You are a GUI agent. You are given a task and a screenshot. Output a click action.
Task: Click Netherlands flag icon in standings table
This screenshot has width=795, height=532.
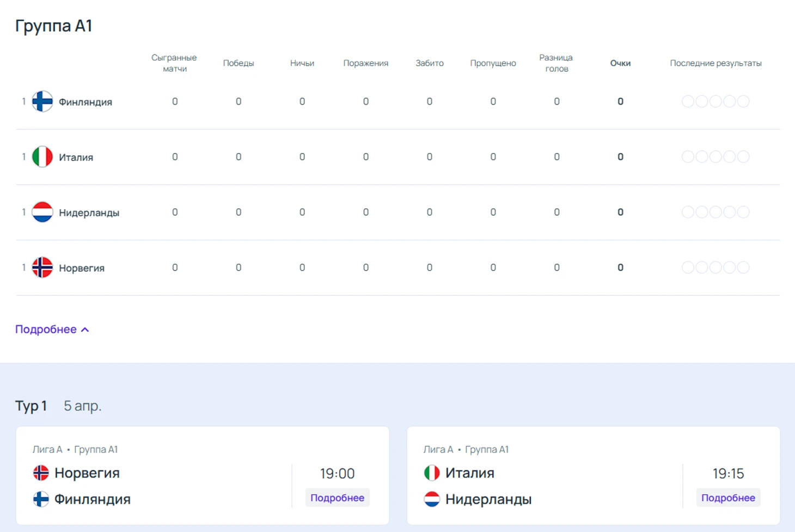pyautogui.click(x=42, y=212)
